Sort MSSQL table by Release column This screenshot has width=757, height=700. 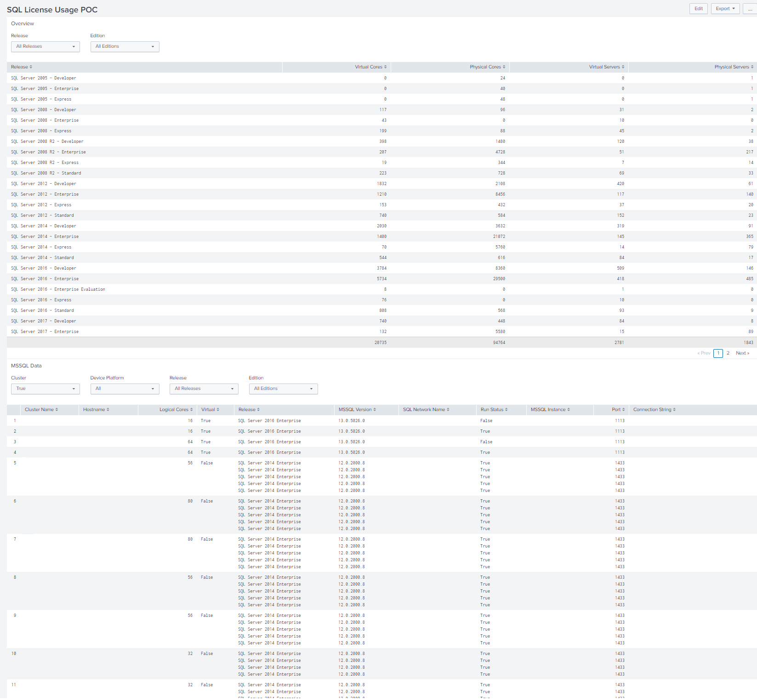249,410
